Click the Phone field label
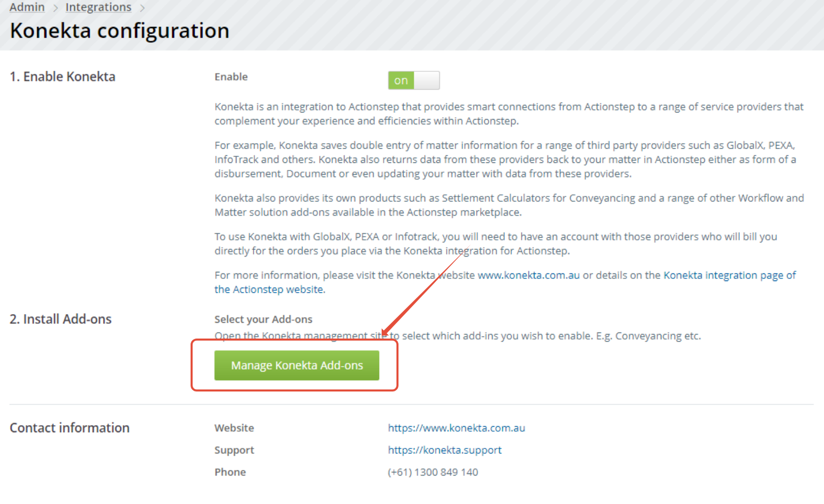The image size is (824, 504). click(x=230, y=472)
